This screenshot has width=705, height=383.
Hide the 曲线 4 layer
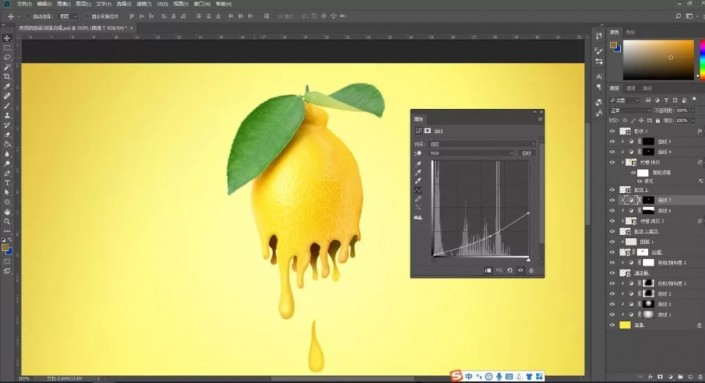[612, 152]
